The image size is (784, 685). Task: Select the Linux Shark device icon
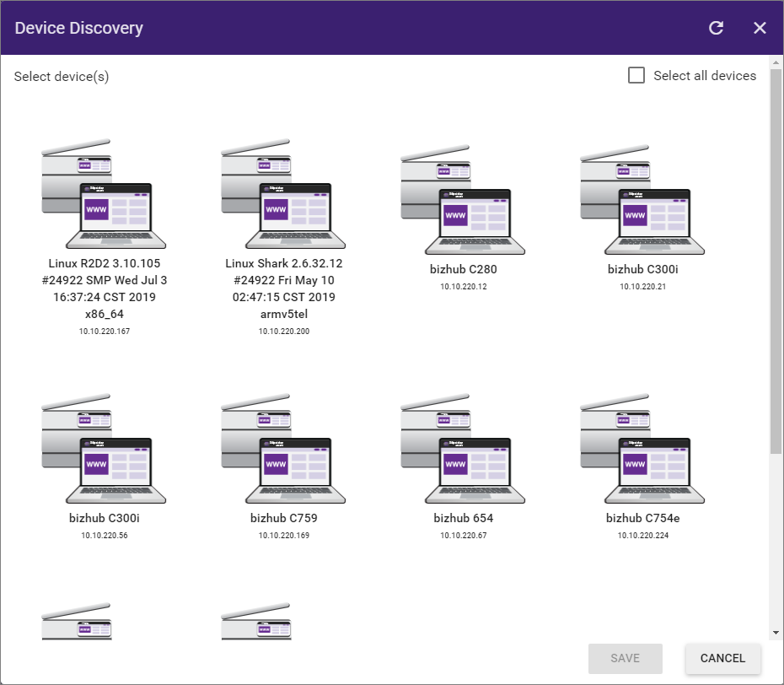click(x=283, y=194)
